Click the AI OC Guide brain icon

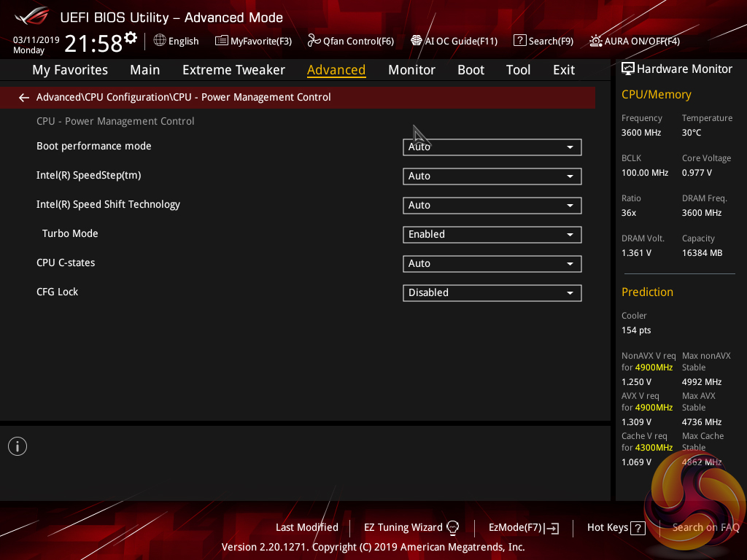tap(417, 41)
